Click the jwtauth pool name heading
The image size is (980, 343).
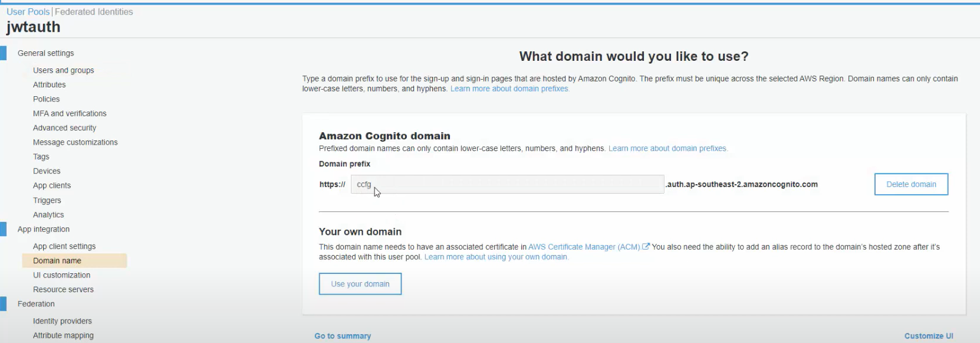[34, 27]
